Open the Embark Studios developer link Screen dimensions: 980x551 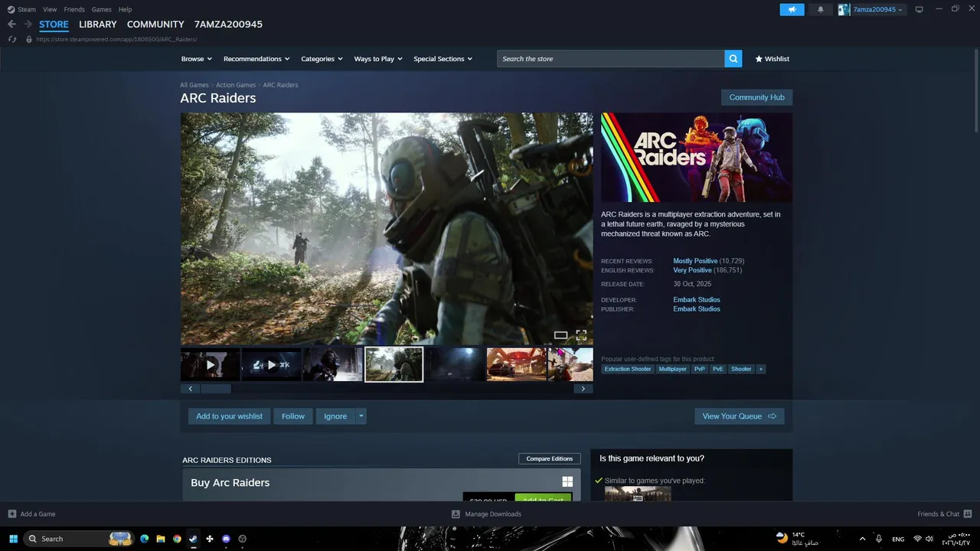697,300
